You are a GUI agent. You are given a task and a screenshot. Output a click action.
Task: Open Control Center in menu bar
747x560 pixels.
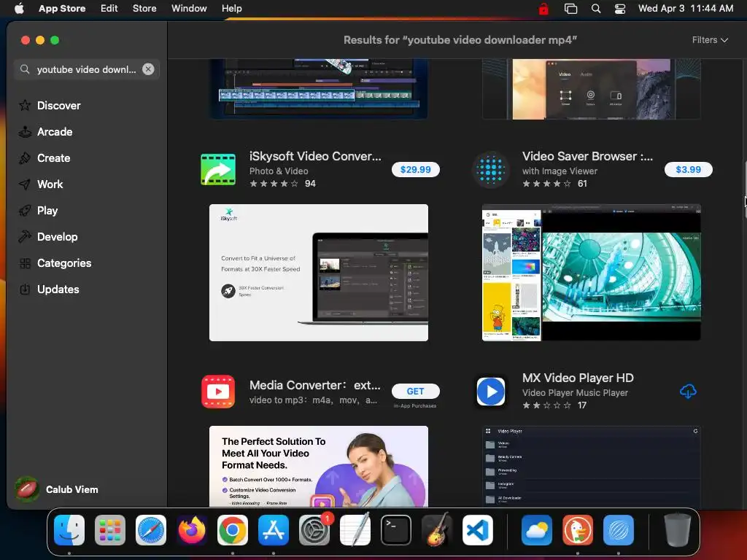click(620, 9)
